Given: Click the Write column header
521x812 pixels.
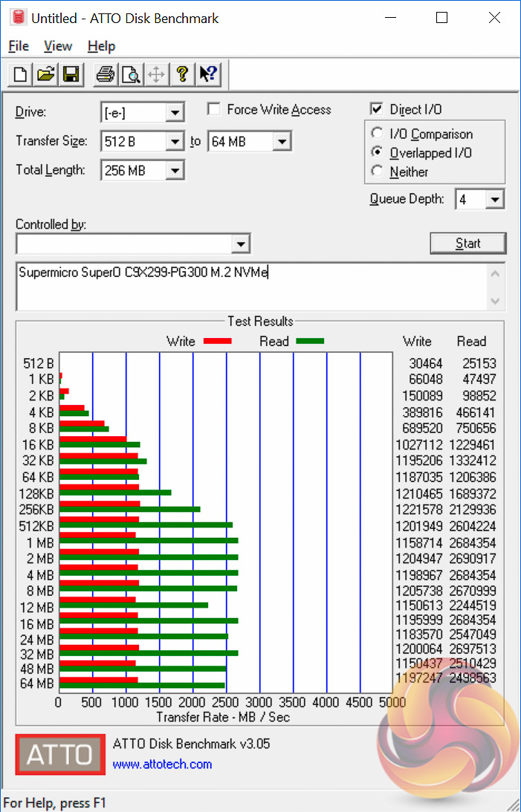Looking at the screenshot, I should [417, 341].
